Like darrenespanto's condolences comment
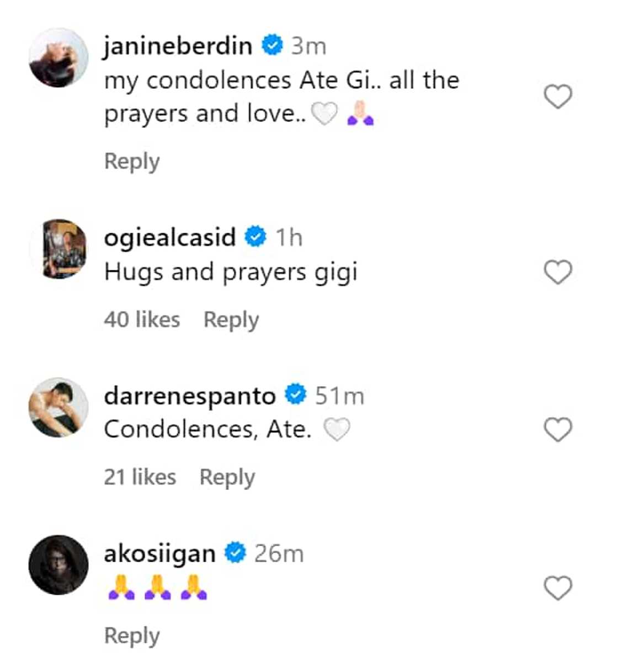618x672 pixels. [558, 430]
